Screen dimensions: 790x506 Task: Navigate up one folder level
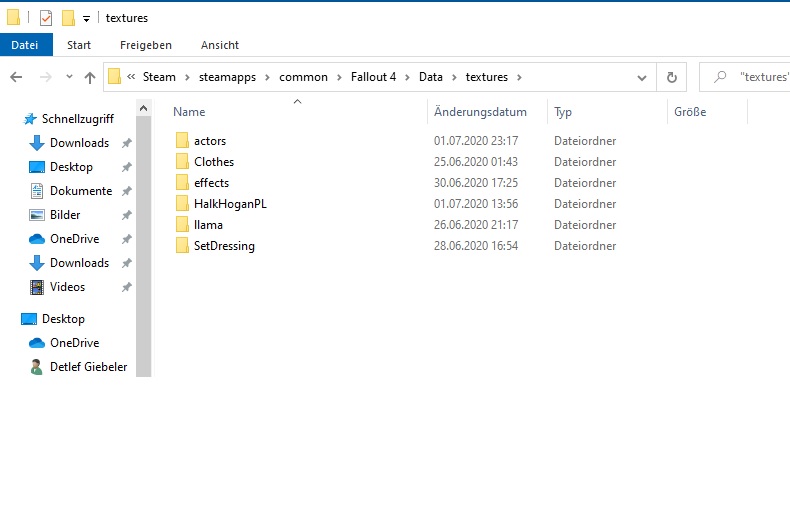tap(90, 77)
